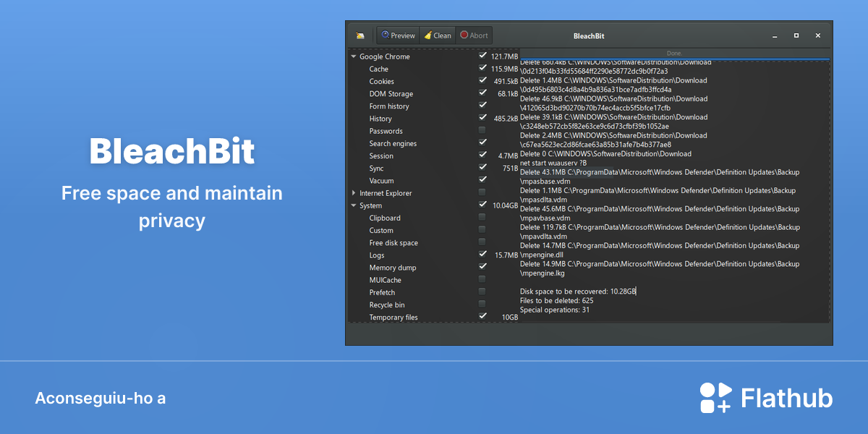Uncheck the System group checkbox
868x434 pixels.
[x=482, y=205]
